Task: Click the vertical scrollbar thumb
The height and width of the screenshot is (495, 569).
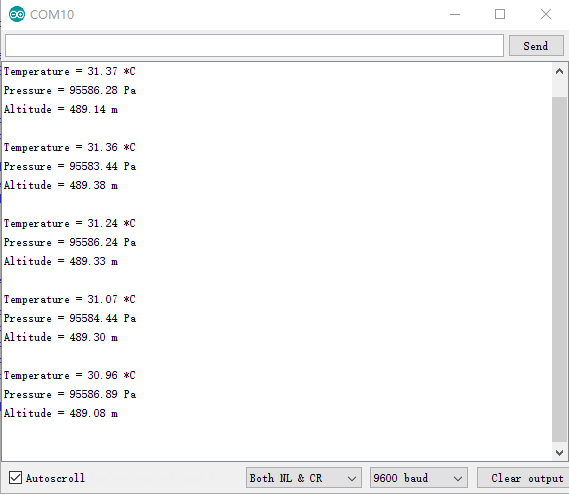Action: (559, 269)
